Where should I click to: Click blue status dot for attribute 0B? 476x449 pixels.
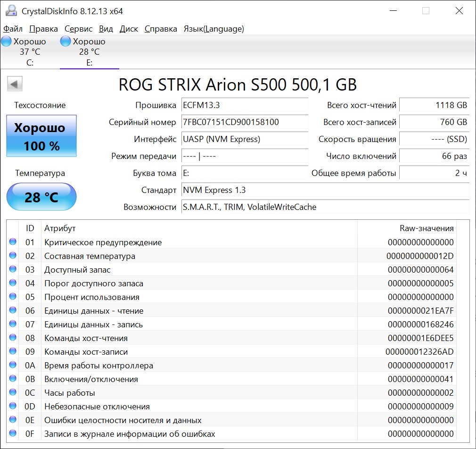pos(13,379)
